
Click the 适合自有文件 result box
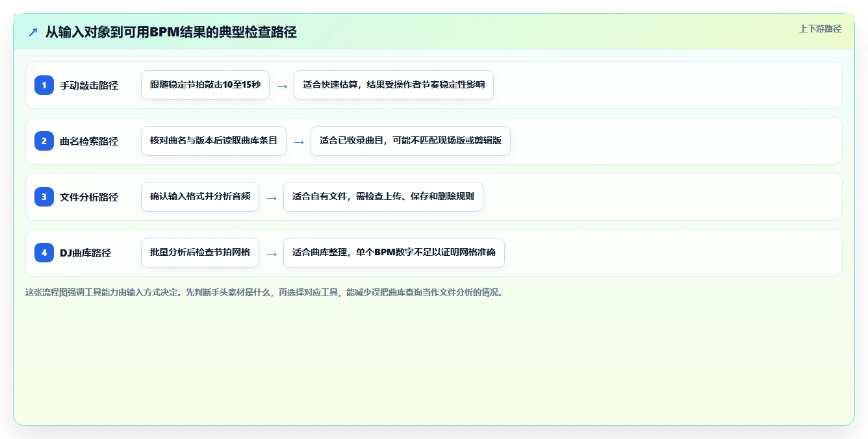[383, 197]
